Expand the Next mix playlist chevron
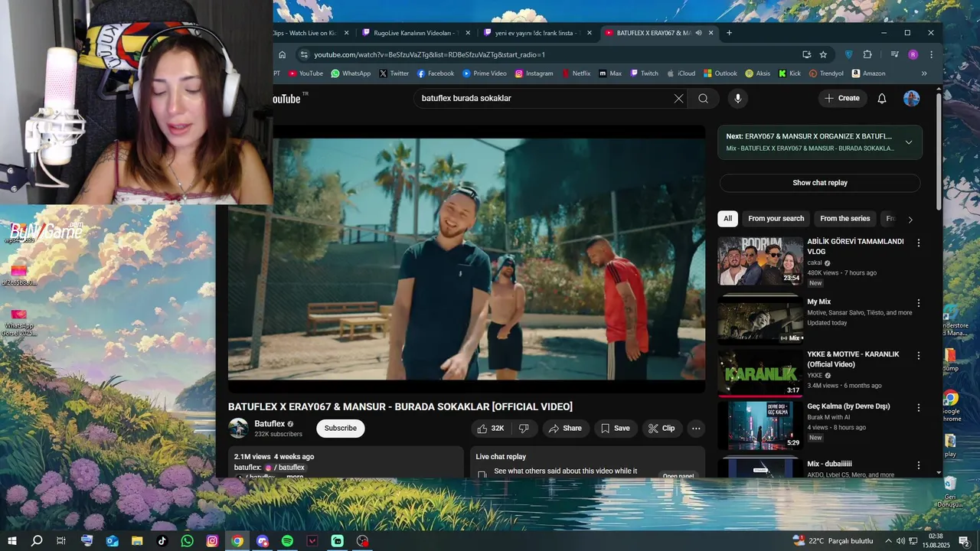The image size is (980, 551). (909, 142)
